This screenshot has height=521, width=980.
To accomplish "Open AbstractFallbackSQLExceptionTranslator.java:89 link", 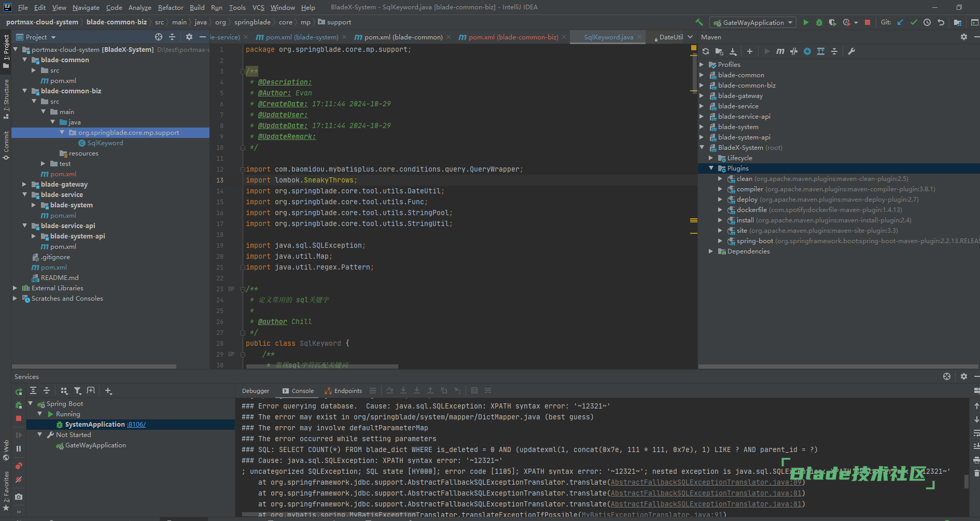I will pos(706,482).
